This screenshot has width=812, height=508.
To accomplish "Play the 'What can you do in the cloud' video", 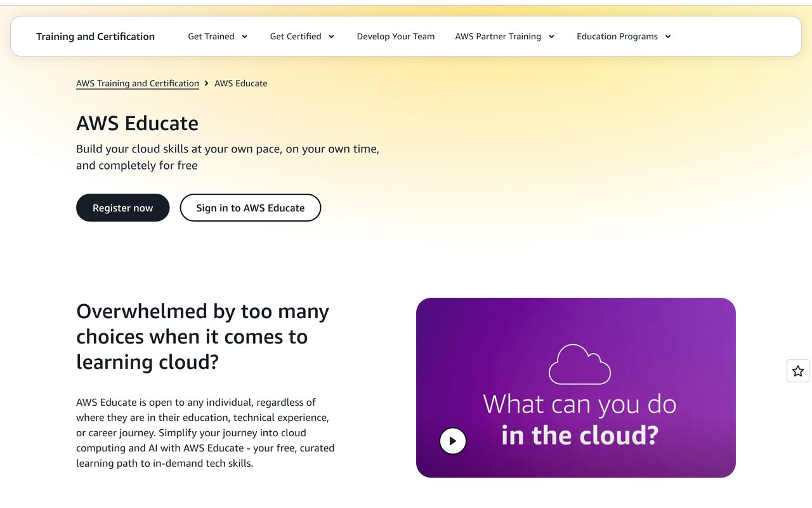I will 453,441.
